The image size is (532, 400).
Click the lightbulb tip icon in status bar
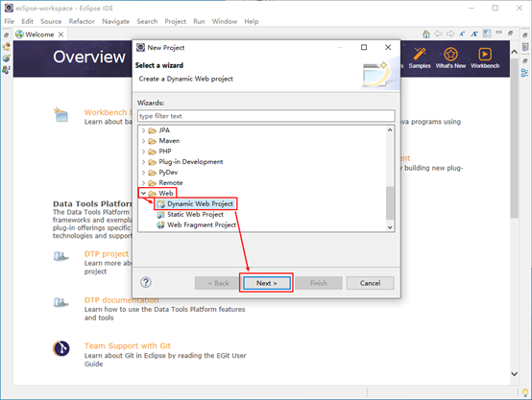525,392
